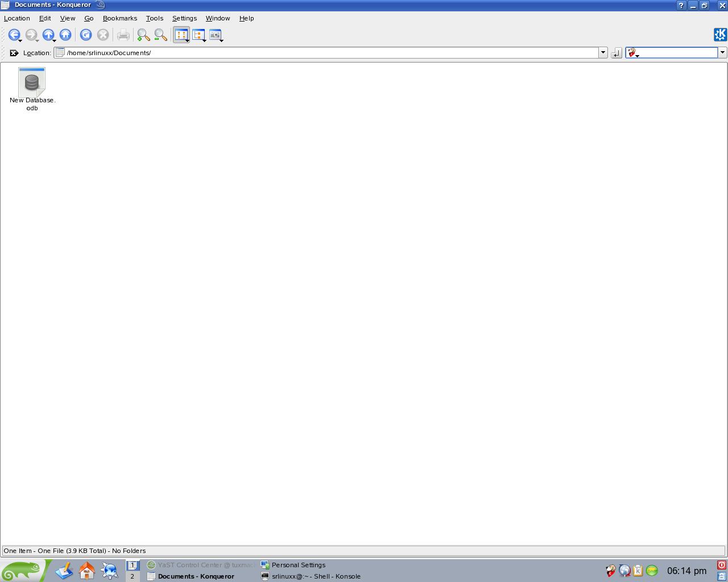728x582 pixels.
Task: Click the Stop loading toolbar icon
Action: (x=103, y=35)
